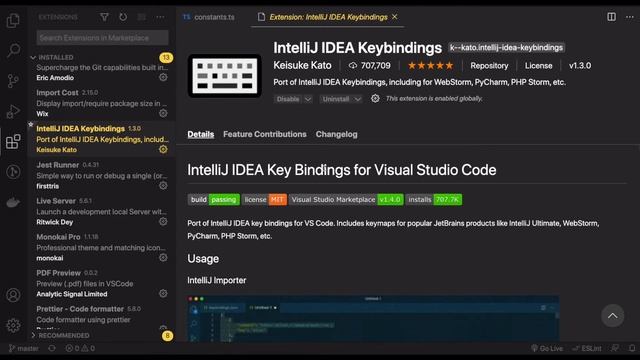The height and width of the screenshot is (360, 640).
Task: Clear extensions search results icon
Action: 141,17
